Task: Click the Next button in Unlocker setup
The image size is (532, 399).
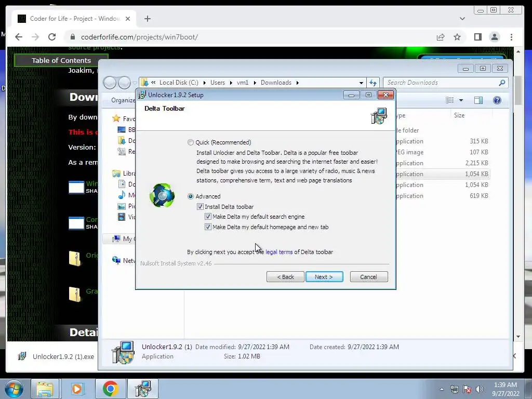Action: tap(324, 277)
